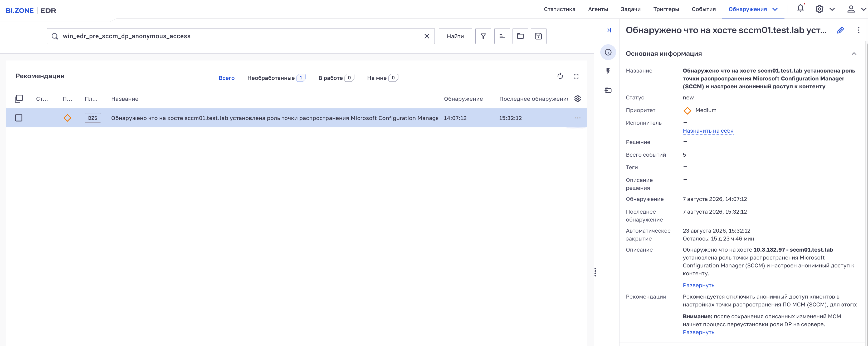This screenshot has height=346, width=868.
Task: Save the query with the diskette icon
Action: click(538, 36)
